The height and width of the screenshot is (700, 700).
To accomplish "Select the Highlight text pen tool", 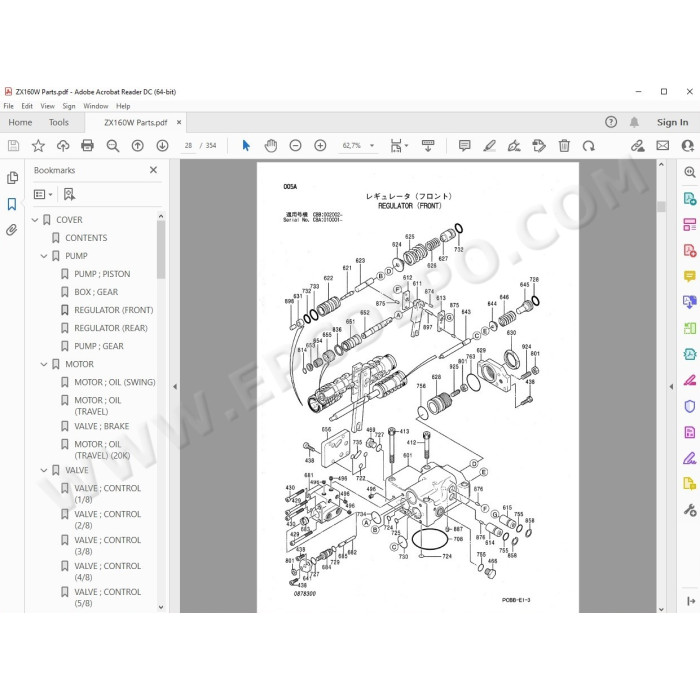I will click(x=489, y=146).
